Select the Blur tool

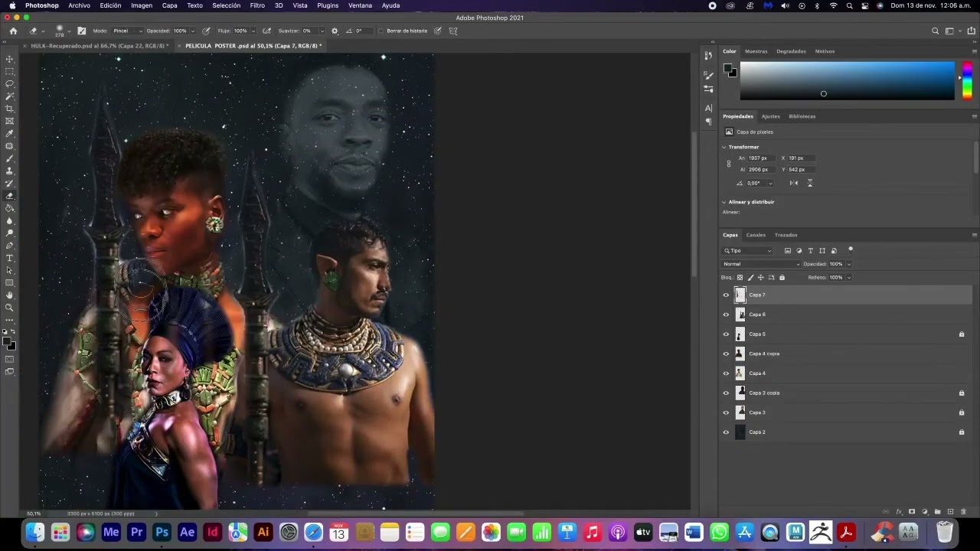10,220
